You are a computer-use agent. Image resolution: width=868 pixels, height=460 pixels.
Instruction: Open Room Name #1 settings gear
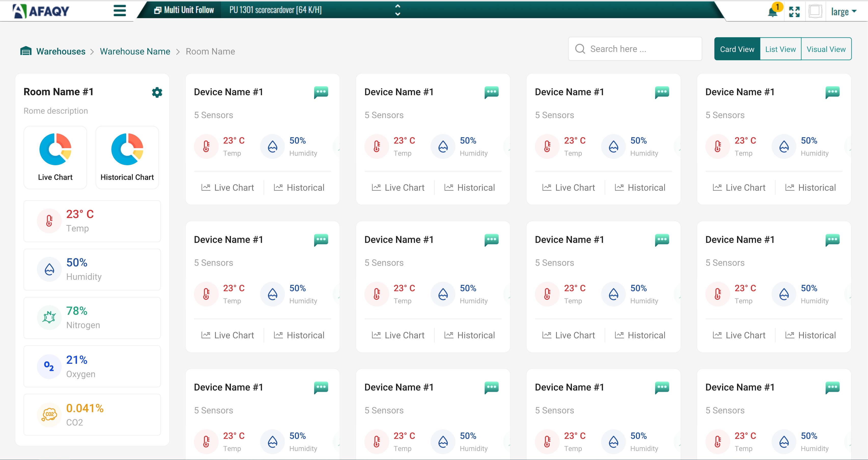coord(157,92)
